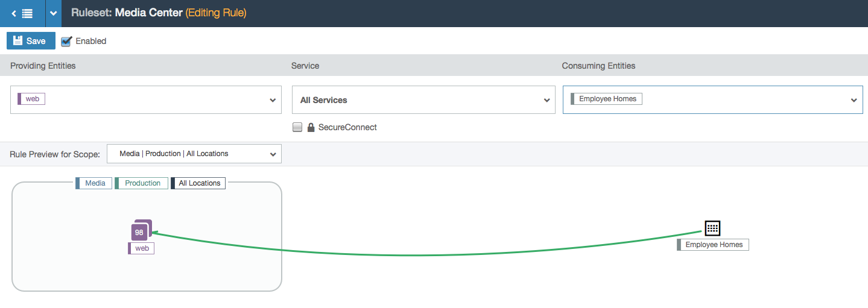Screen dimensions: 868x308
Task: Select the purple 98 workloads group icon
Action: coord(141,230)
